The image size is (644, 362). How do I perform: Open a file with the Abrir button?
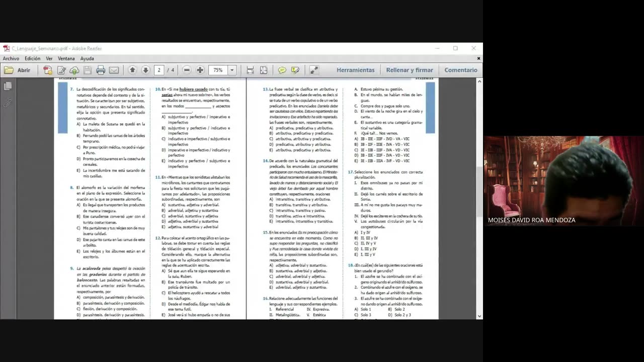(x=18, y=70)
